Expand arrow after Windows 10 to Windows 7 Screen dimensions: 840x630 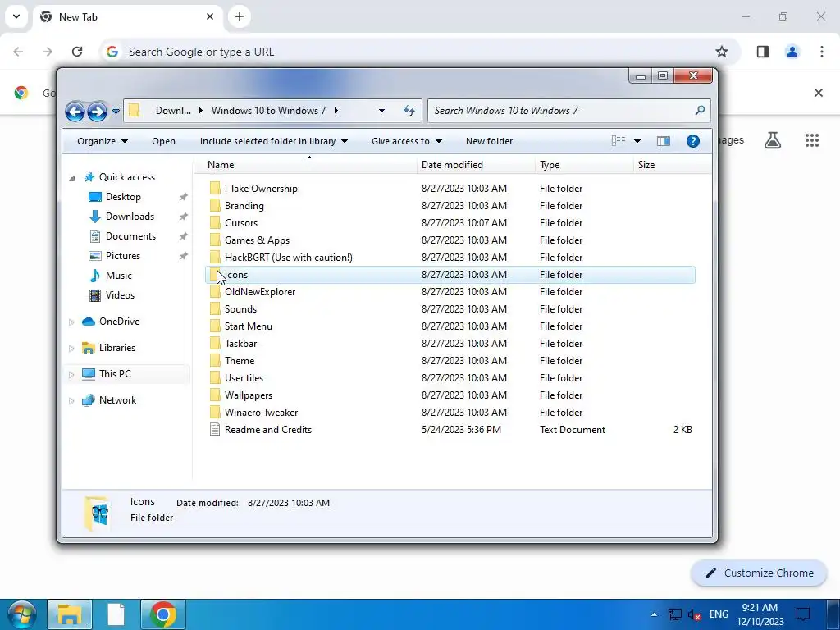pyautogui.click(x=336, y=111)
